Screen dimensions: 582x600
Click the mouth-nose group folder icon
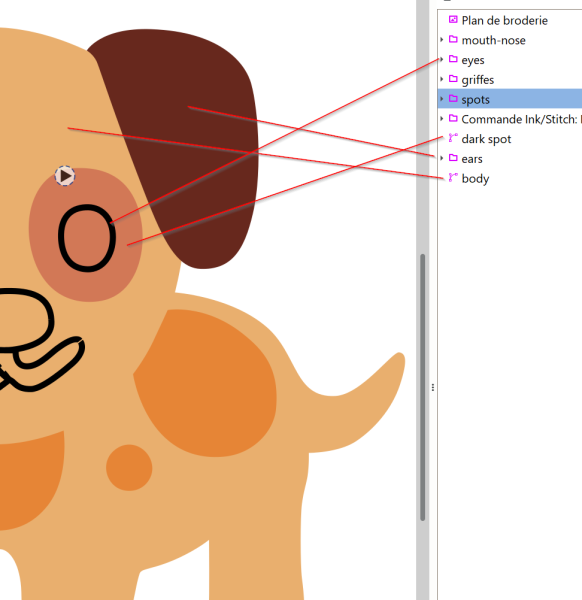(453, 39)
